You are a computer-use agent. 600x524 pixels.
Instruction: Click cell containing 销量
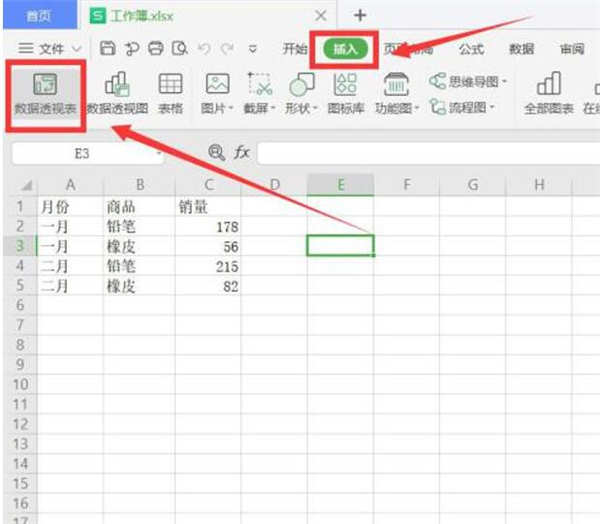(x=208, y=207)
